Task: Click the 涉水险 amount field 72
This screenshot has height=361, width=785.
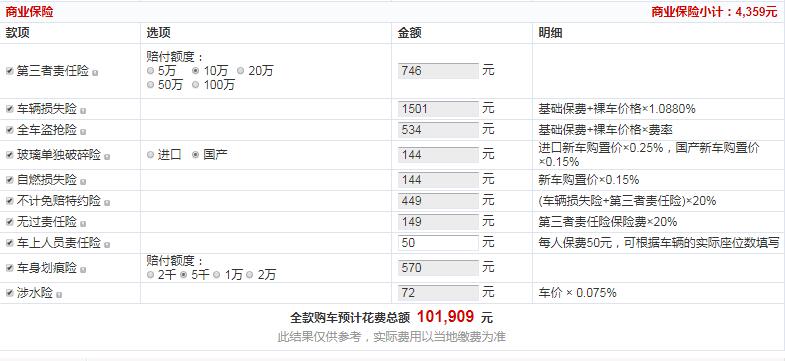Action: 439,293
